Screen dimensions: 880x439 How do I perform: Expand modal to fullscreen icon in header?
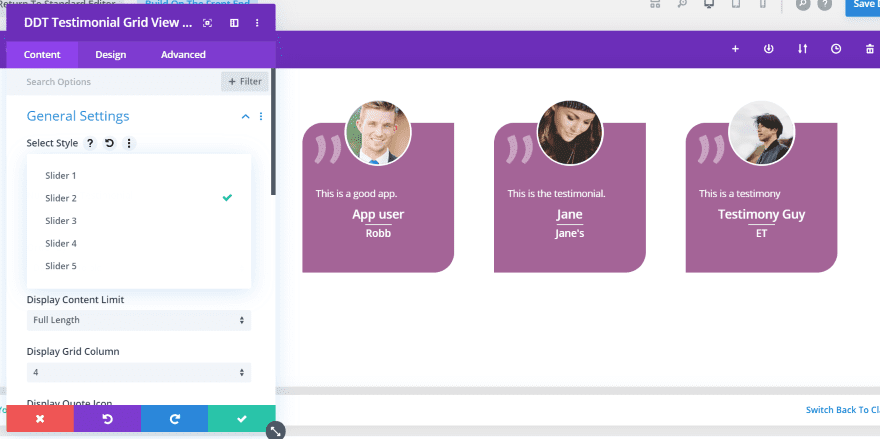pos(208,23)
